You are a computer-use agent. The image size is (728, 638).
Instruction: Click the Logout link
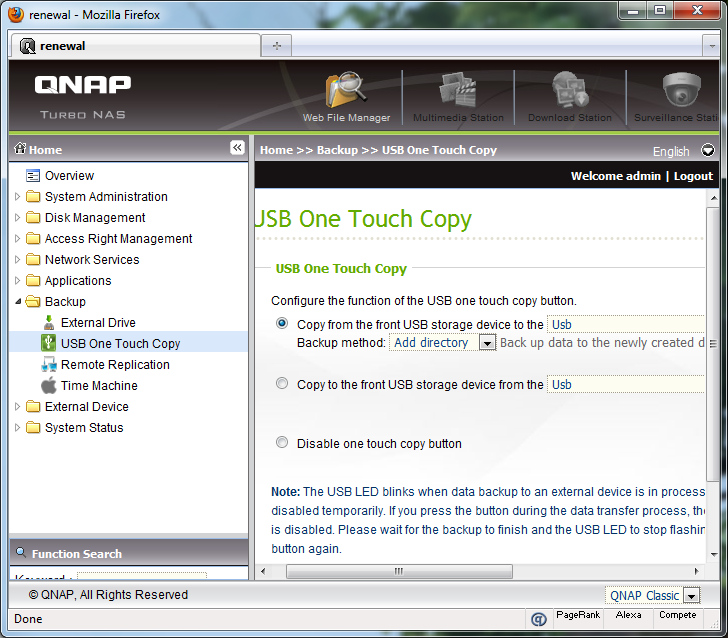point(693,176)
